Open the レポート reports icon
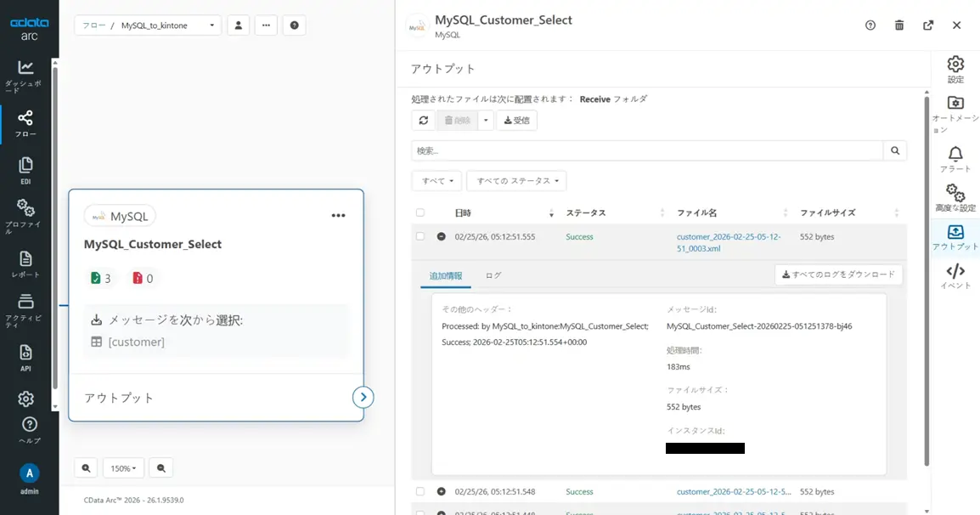Screen dimensions: 980x515 pos(25,264)
